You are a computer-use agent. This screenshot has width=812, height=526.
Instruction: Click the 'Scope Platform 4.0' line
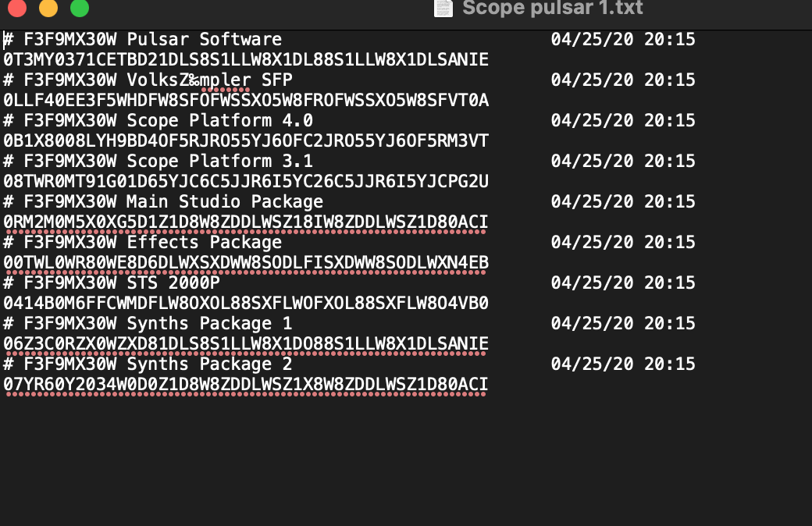tap(349, 120)
